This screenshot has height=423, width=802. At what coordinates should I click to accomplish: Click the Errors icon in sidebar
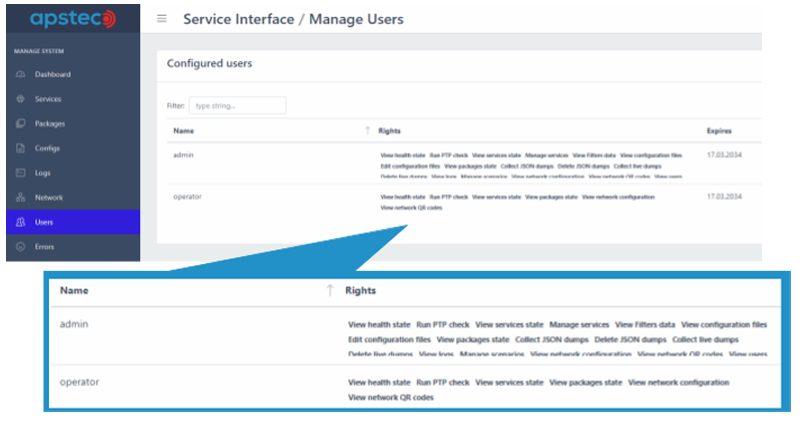[x=21, y=246]
